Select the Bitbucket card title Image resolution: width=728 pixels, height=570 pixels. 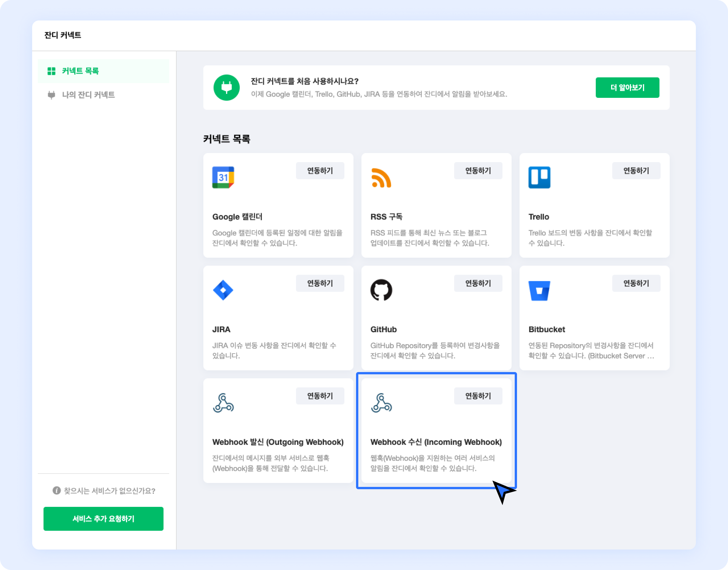click(547, 329)
